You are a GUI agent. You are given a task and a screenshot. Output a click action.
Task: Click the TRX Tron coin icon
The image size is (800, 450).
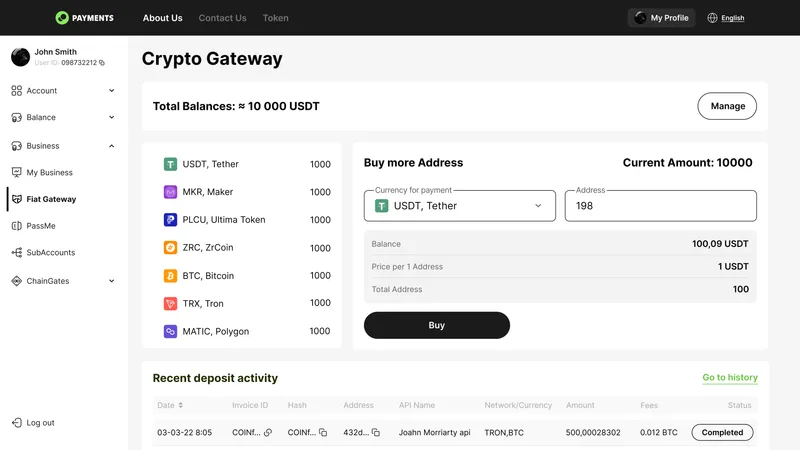point(170,304)
